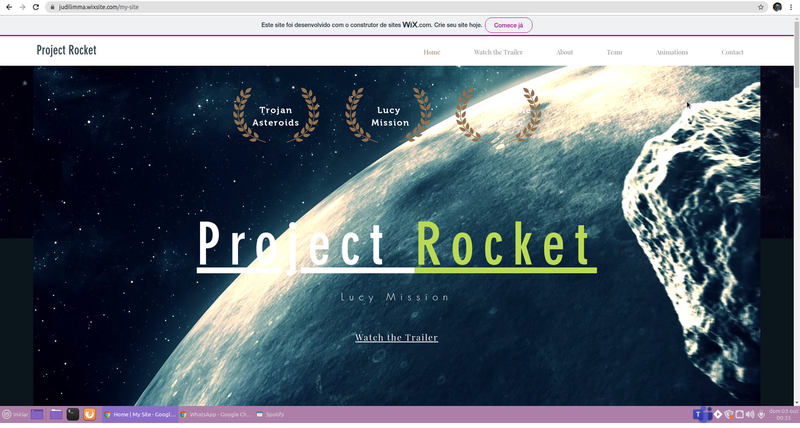The width and height of the screenshot is (800, 428).
Task: Switch to Home | My Site Chrome window
Action: [x=140, y=414]
